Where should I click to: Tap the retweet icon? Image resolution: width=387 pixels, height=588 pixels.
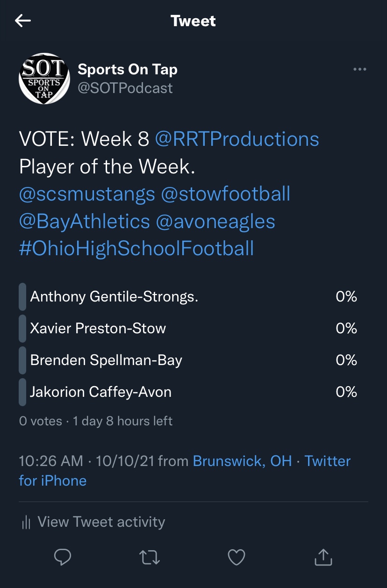[150, 557]
